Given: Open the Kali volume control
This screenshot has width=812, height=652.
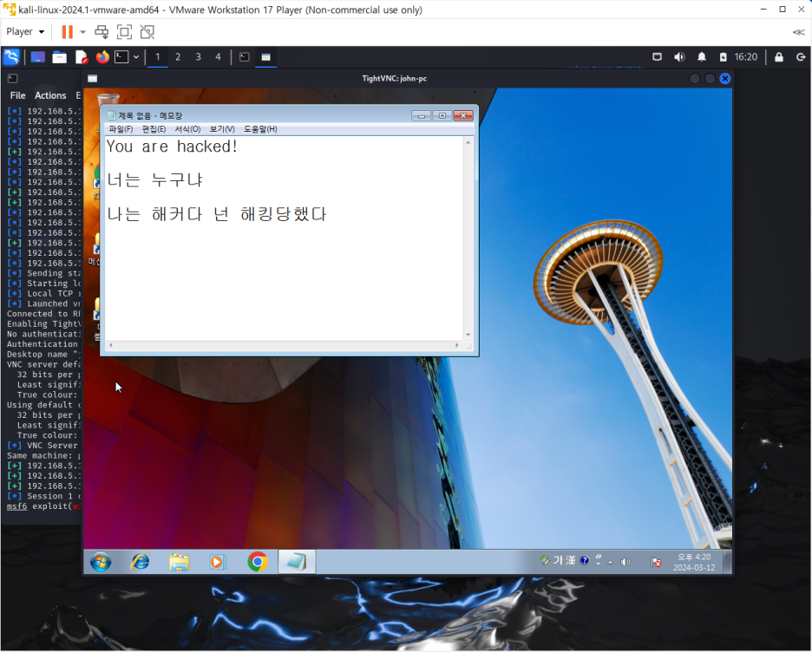Looking at the screenshot, I should (x=679, y=57).
